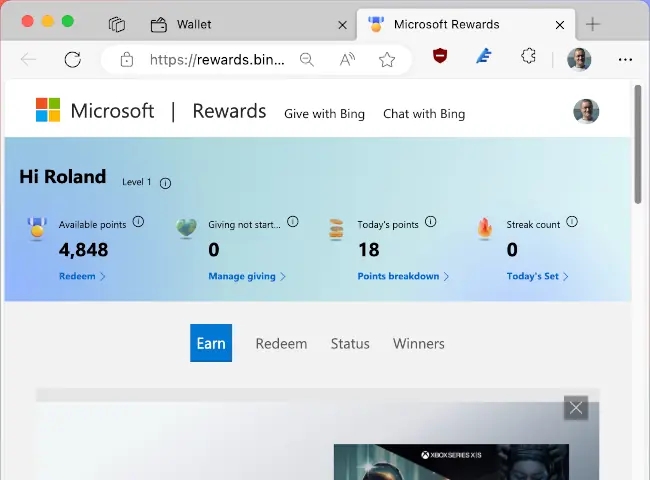This screenshot has height=480, width=650.
Task: Switch to the Status tab
Action: coord(350,344)
